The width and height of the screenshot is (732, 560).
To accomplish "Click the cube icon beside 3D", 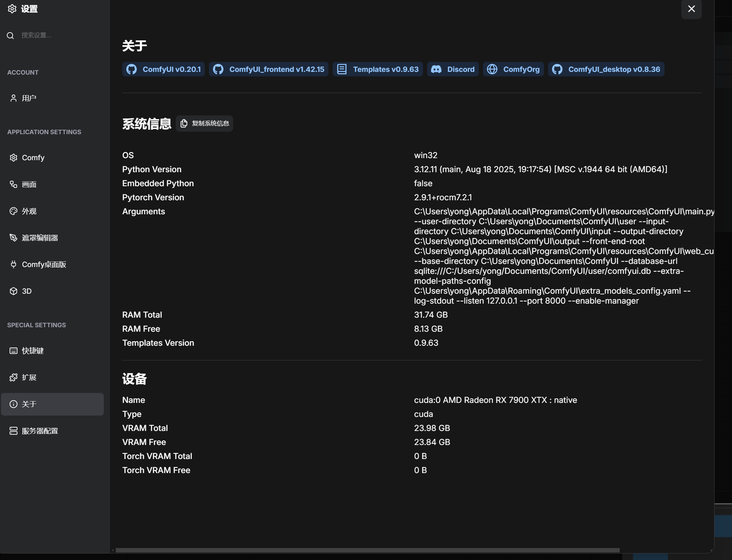I will coord(13,291).
